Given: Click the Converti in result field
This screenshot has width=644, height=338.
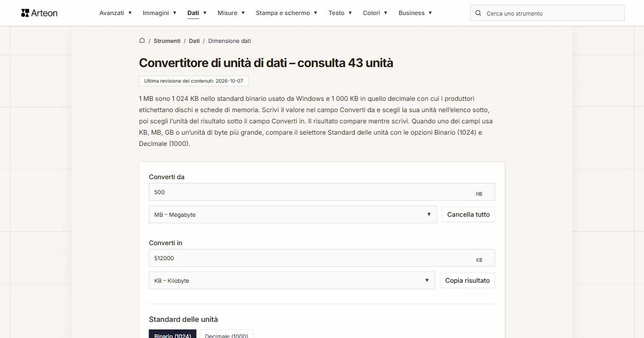Looking at the screenshot, I should (322, 258).
